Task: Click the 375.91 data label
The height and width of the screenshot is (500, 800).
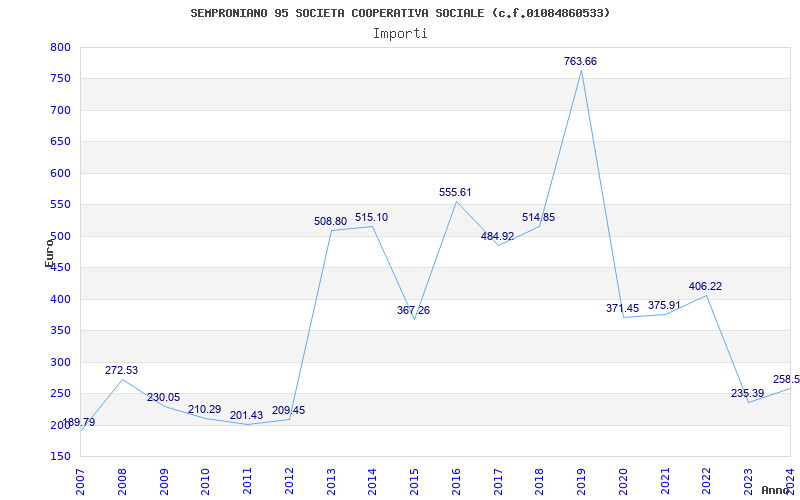Action: point(664,305)
